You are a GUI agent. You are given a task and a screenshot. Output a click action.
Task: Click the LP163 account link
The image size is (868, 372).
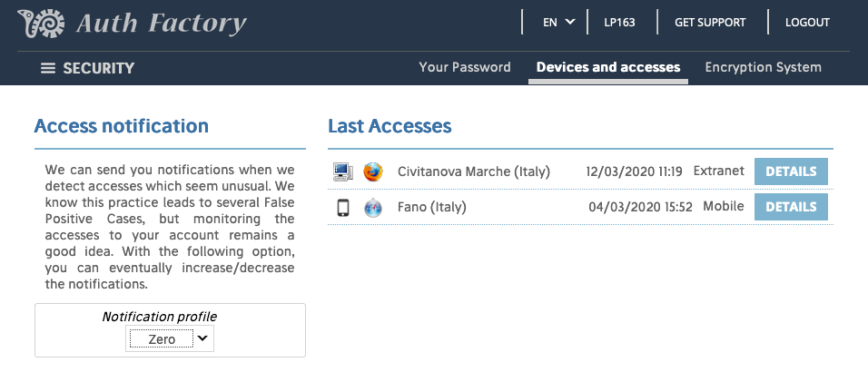pos(619,23)
